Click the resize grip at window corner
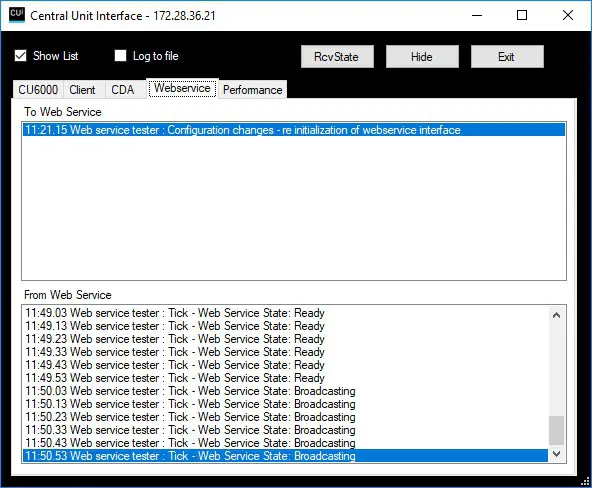The image size is (592, 488). 586,482
